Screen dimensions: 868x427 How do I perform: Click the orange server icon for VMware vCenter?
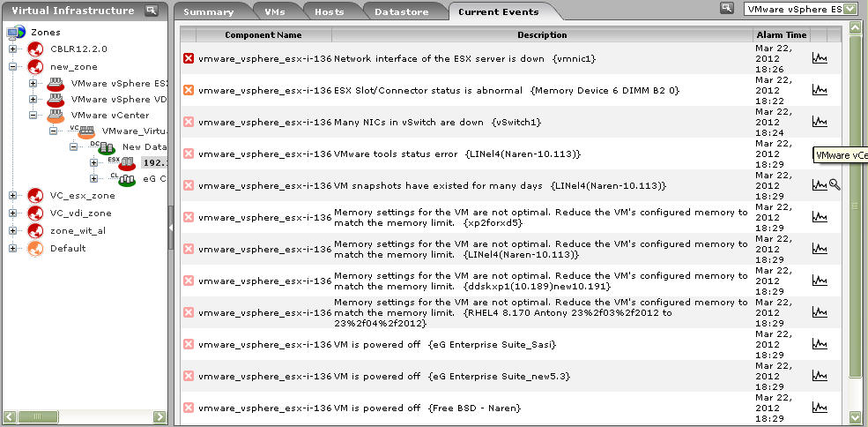56,116
